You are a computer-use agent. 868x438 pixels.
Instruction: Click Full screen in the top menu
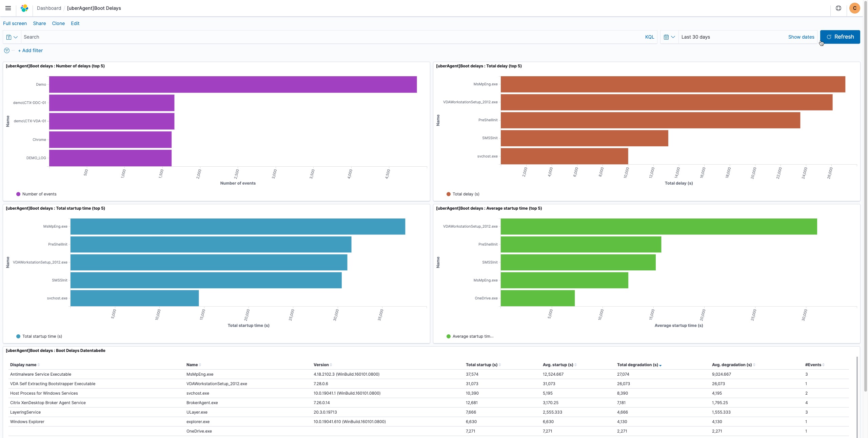tap(15, 23)
